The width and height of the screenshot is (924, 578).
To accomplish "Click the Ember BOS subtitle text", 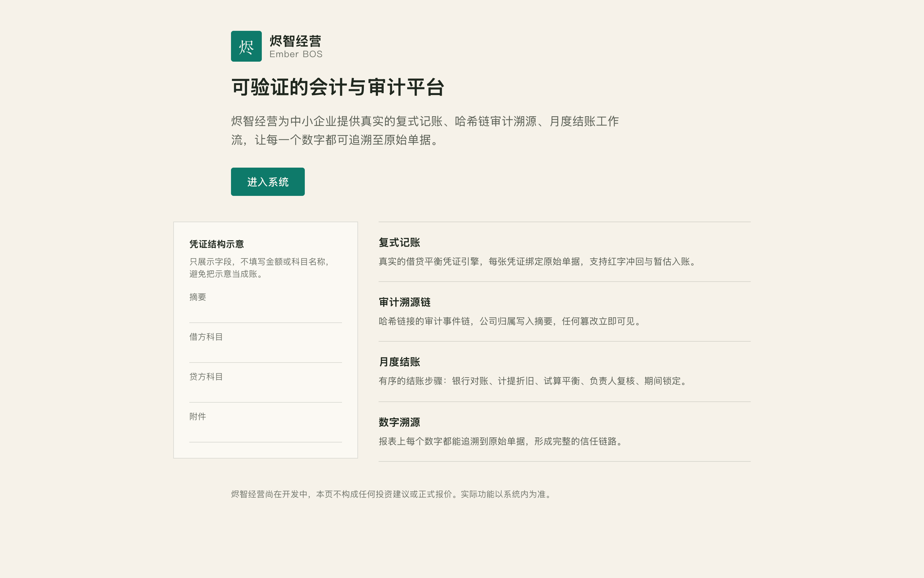I will point(296,54).
